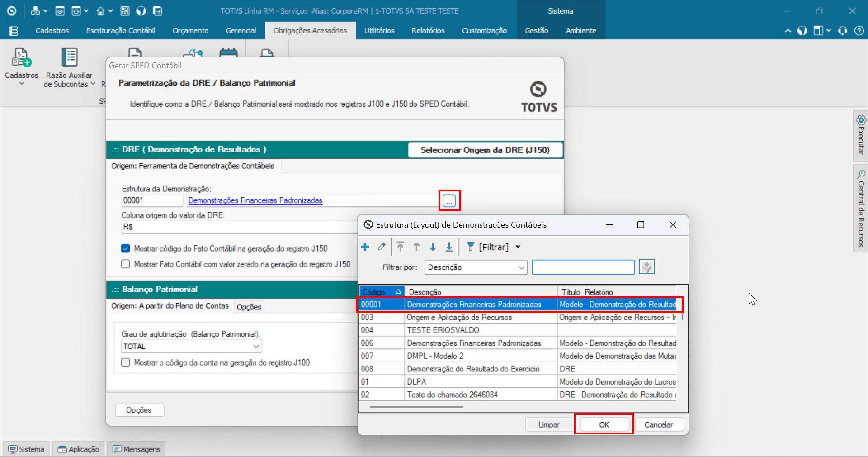The image size is (868, 457).
Task: Jump to the last record with the bottom arrow
Action: 449,247
